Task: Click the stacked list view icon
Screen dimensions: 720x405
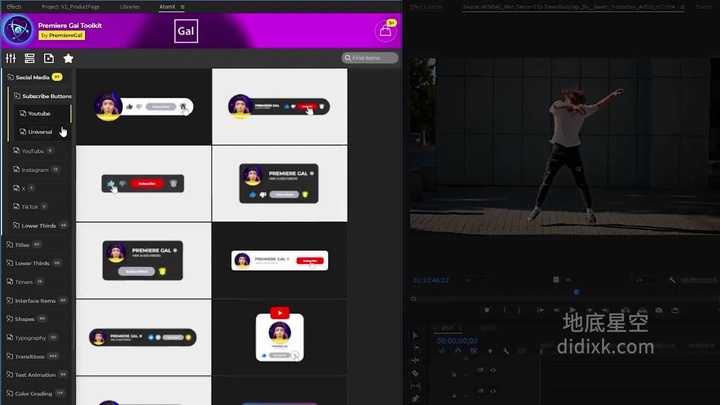Action: [30, 58]
